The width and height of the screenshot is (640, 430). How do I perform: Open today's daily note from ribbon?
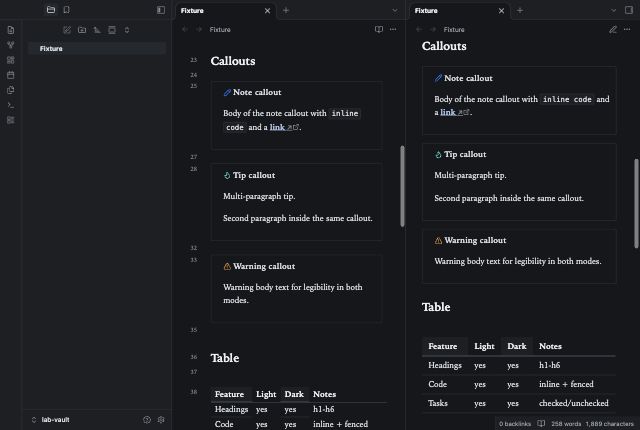11,75
